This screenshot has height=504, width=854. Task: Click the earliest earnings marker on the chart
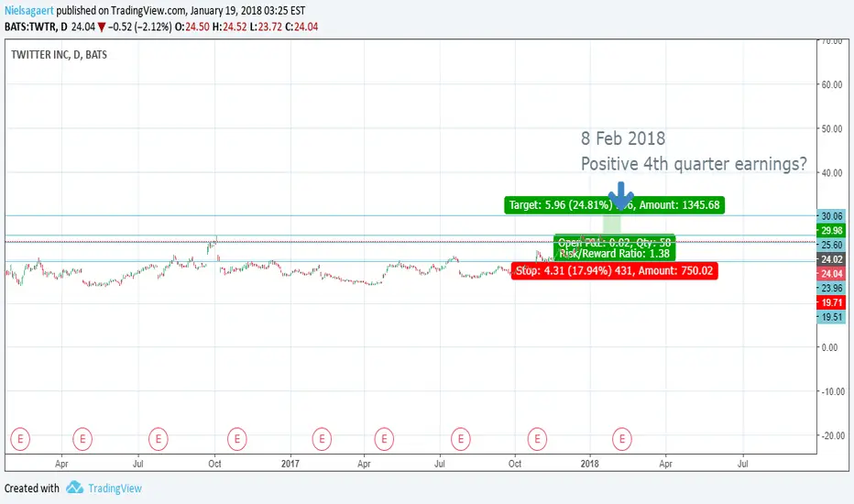20,439
